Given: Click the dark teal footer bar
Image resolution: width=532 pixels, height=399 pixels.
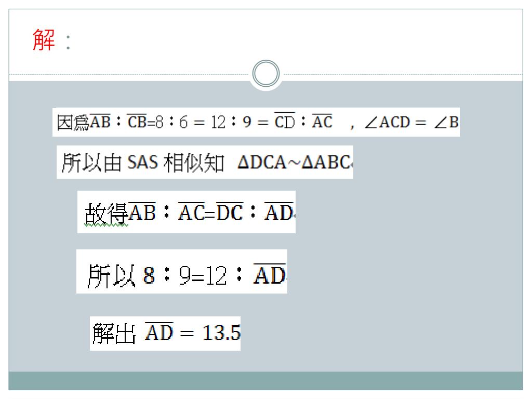Looking at the screenshot, I should tap(265, 381).
